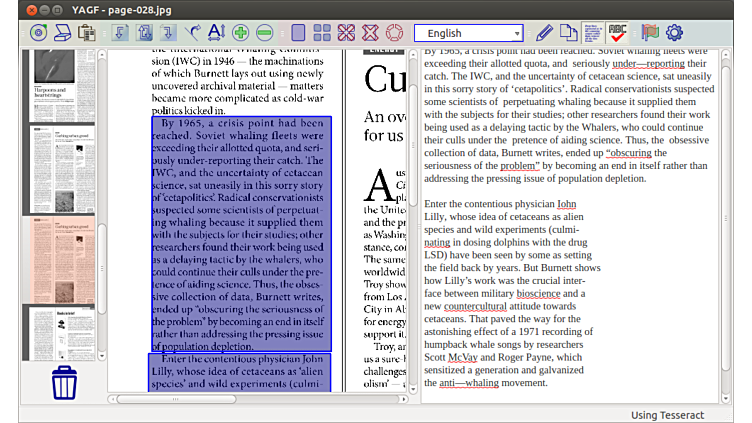This screenshot has height=423, width=752.
Task: Click the trash can delete icon
Action: [x=64, y=382]
